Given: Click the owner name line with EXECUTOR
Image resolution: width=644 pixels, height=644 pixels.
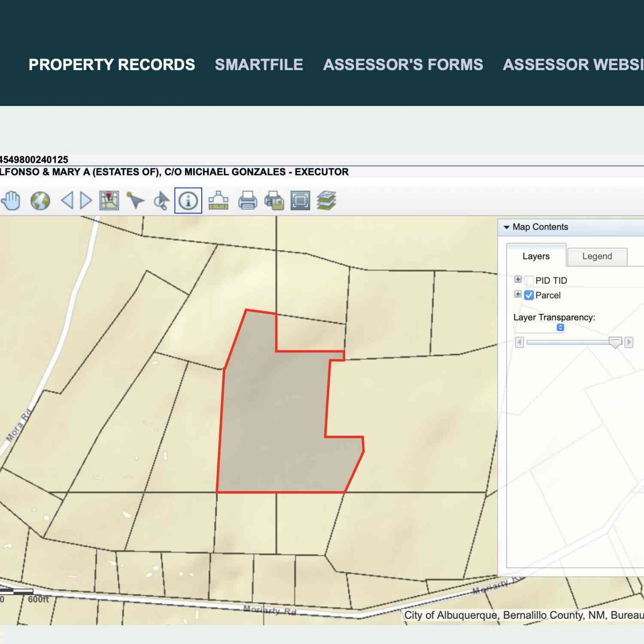Looking at the screenshot, I should point(174,172).
